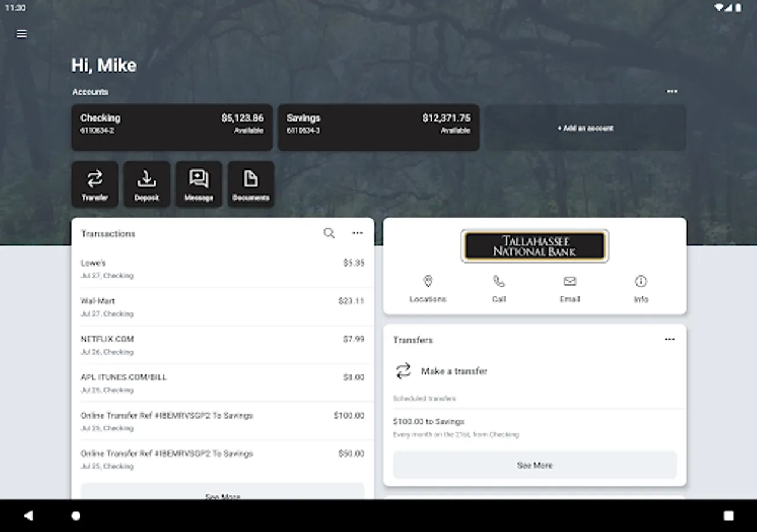Tap the Android back button
757x532 pixels.
coord(28,515)
